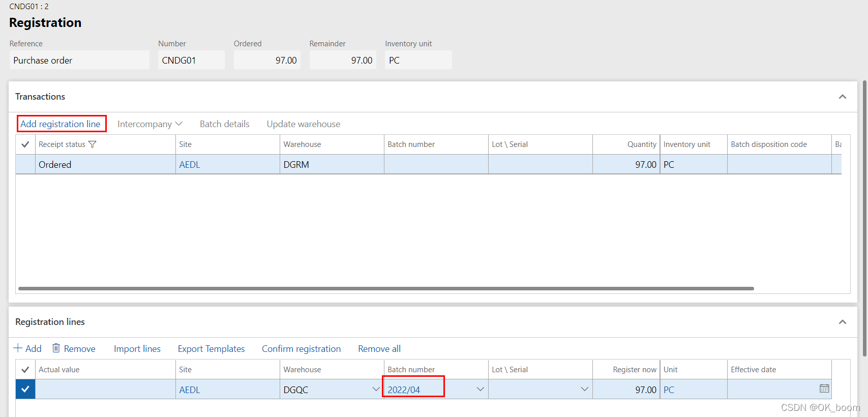Click the horizontal scrollbar of Transactions grid

point(386,288)
